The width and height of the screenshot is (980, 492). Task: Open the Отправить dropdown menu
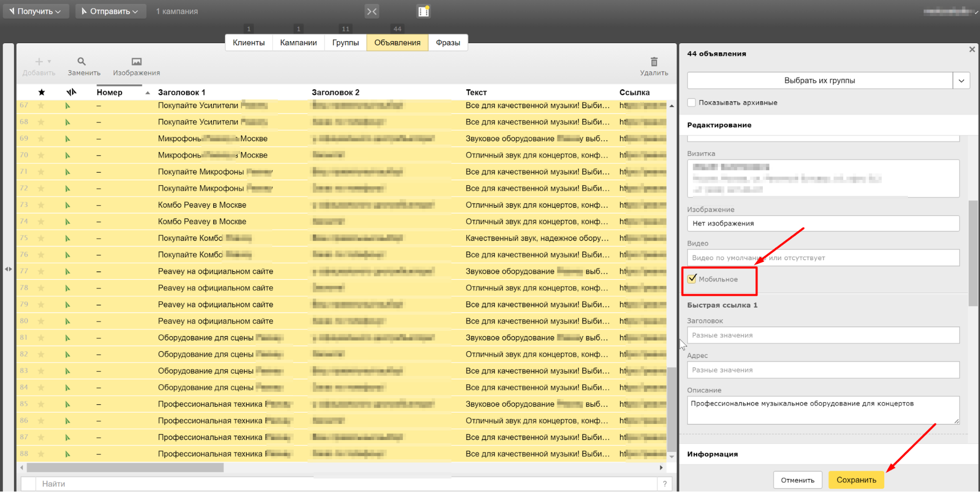(x=110, y=11)
